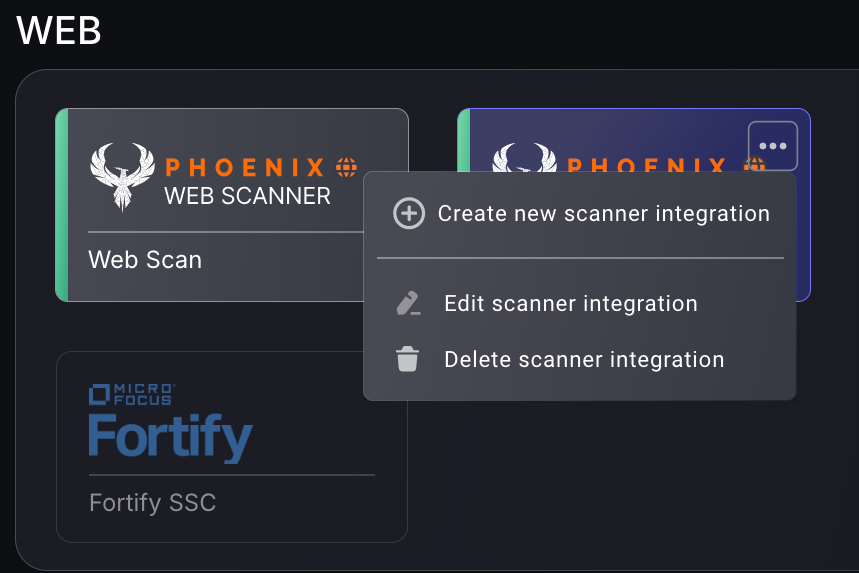Click the 'WEB SCANNER' title text
Image resolution: width=859 pixels, height=573 pixels.
point(247,196)
